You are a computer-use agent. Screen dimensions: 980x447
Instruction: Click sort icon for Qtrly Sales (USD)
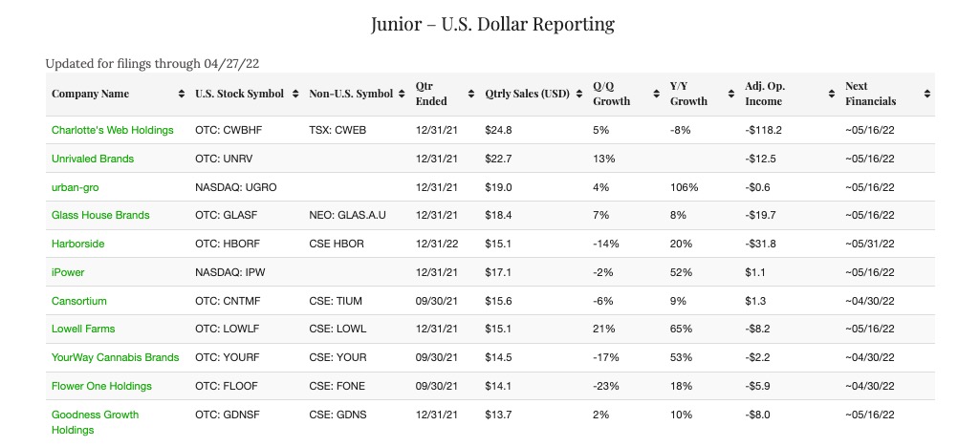tap(579, 94)
